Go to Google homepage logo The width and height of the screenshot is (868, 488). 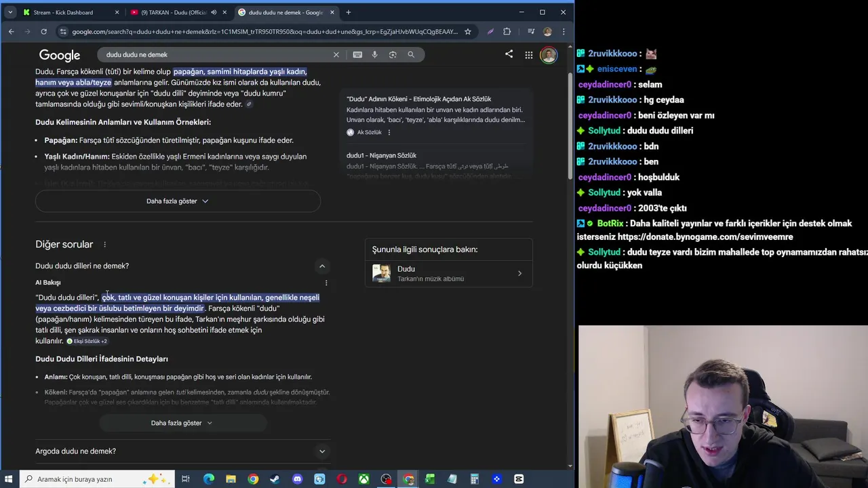pos(60,56)
